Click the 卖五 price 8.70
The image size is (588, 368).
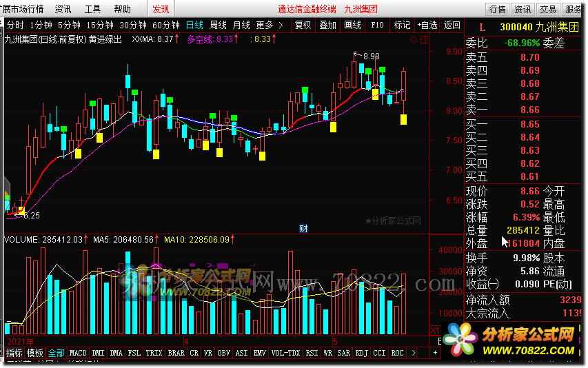(x=530, y=57)
